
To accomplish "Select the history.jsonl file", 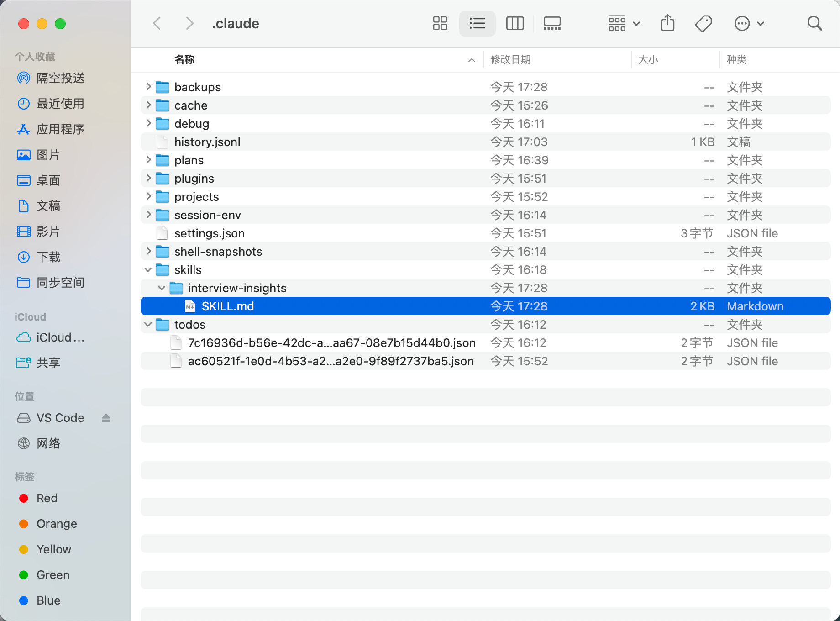I will point(486,142).
